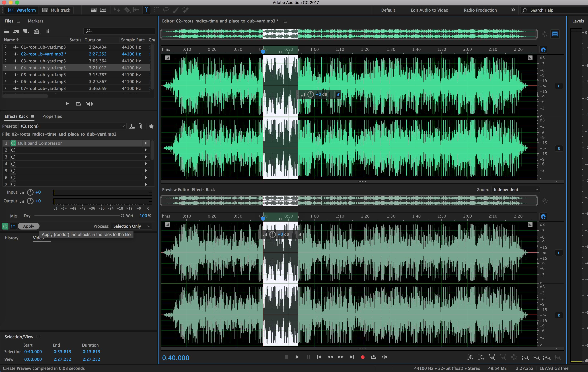Click the spectral frequency display icon
This screenshot has height=372, width=588.
[93, 10]
